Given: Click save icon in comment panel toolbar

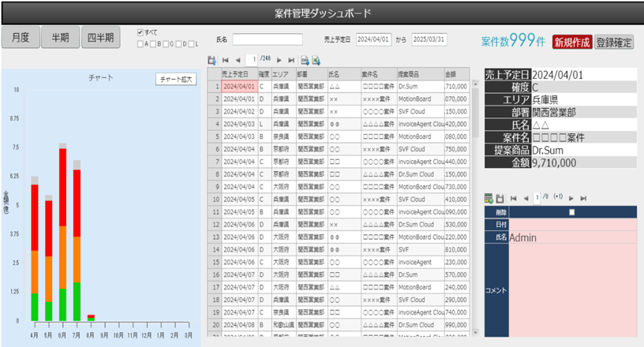Looking at the screenshot, I should coord(500,198).
